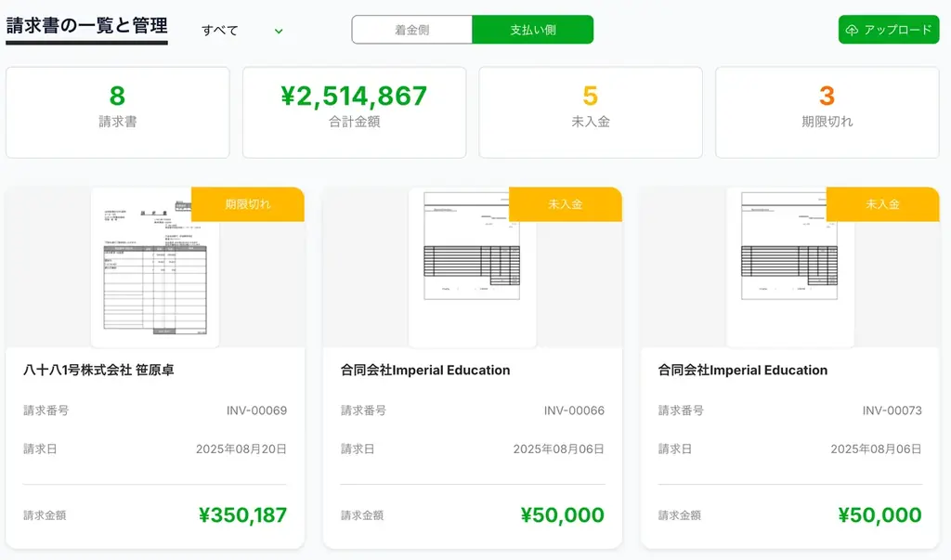Click the 未入金 badge on INV-00066 card
The height and width of the screenshot is (560, 951).
pos(566,204)
